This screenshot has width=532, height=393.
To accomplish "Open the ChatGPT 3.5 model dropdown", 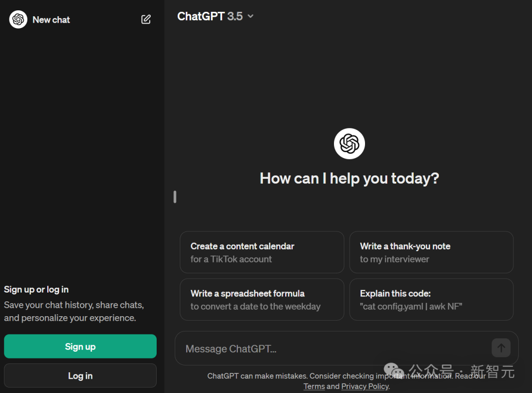I will pyautogui.click(x=215, y=16).
